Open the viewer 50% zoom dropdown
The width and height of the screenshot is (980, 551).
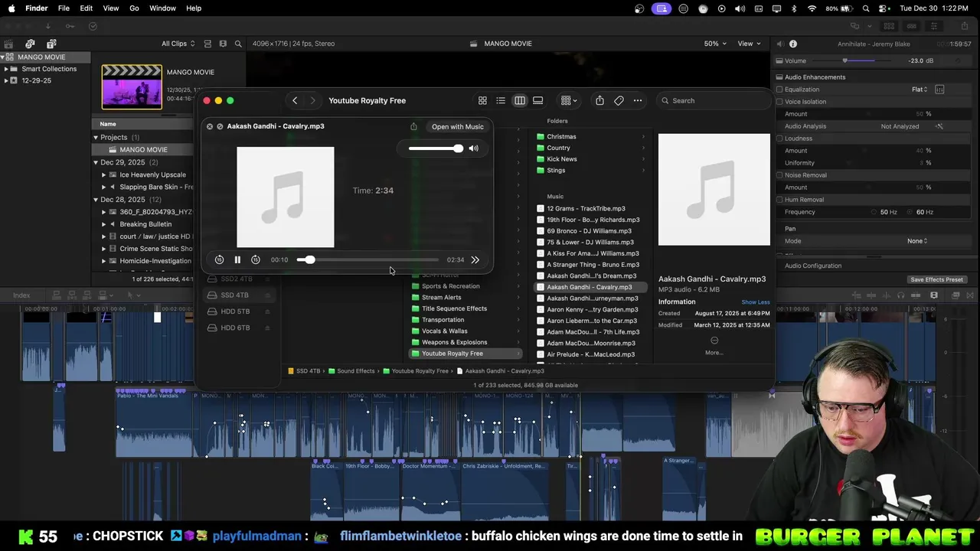click(x=715, y=44)
